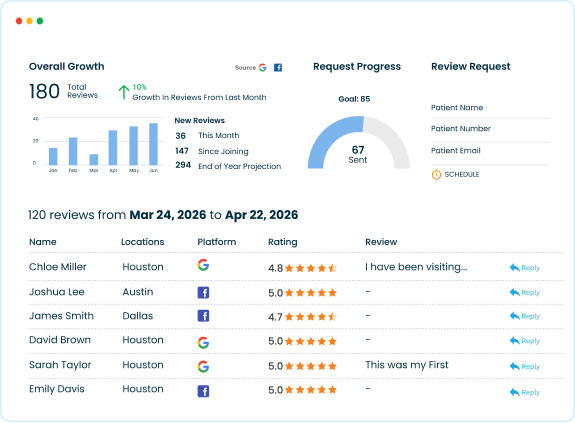Click the Review column header
Image resolution: width=575 pixels, height=423 pixels.
pyautogui.click(x=381, y=242)
